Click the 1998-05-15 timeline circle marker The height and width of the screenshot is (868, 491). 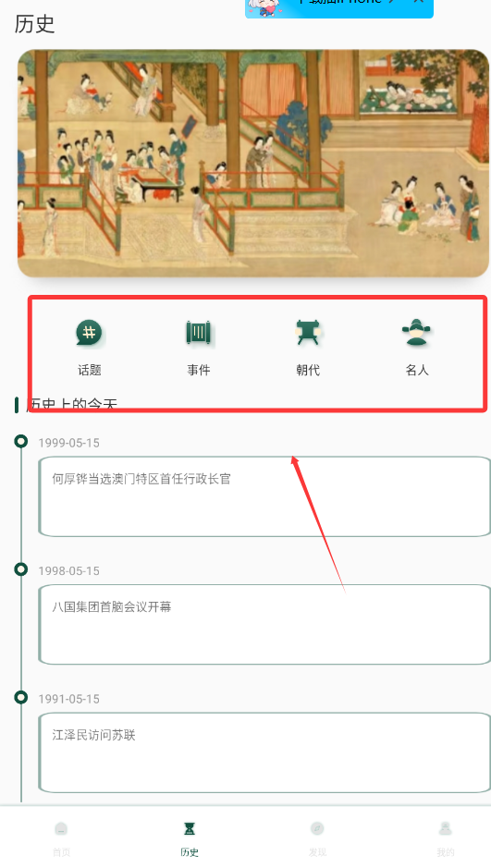pos(21,569)
